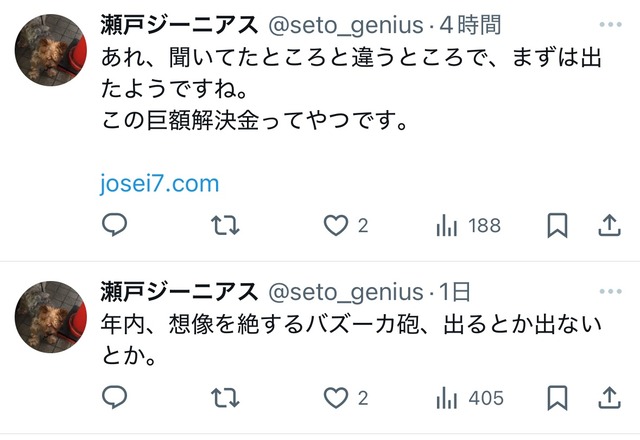Share the バズーカ砲 tweet
Viewport: 640px width, 440px height.
pyautogui.click(x=609, y=398)
